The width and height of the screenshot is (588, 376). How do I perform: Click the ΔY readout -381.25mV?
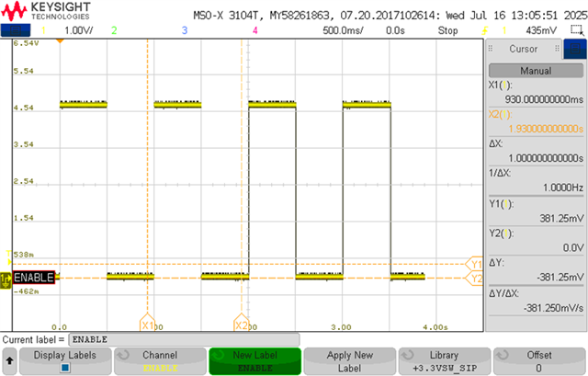point(560,278)
